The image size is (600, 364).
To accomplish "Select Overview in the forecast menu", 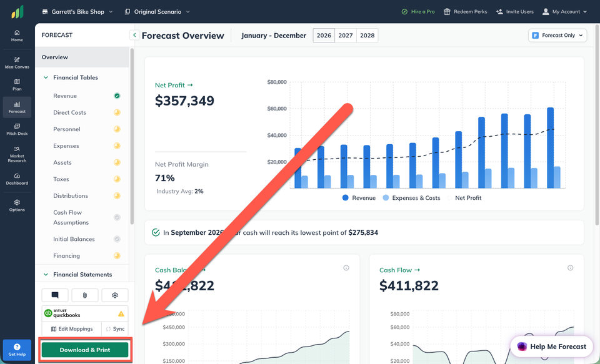I will tap(82, 57).
